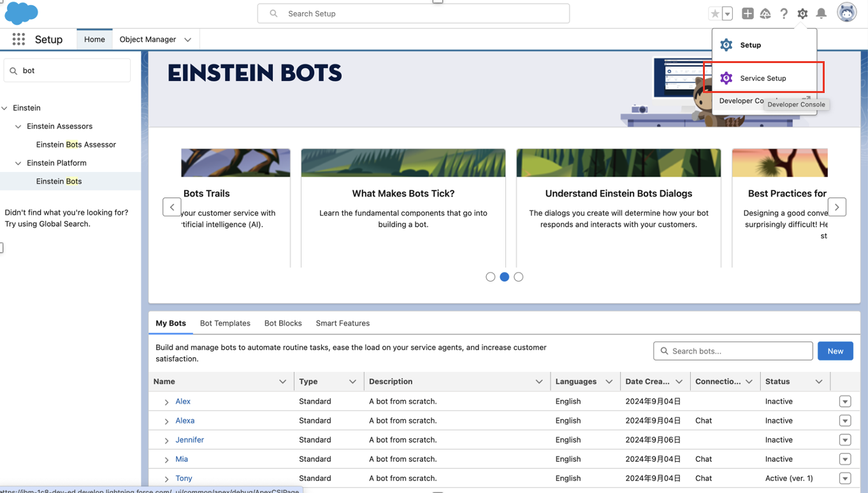
Task: Open the global actions plus icon
Action: coord(748,13)
